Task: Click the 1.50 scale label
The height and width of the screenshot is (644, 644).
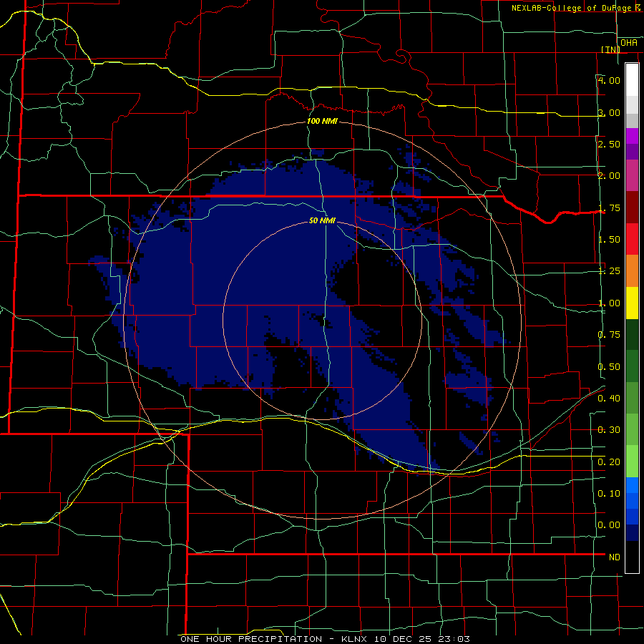Action: pos(609,240)
